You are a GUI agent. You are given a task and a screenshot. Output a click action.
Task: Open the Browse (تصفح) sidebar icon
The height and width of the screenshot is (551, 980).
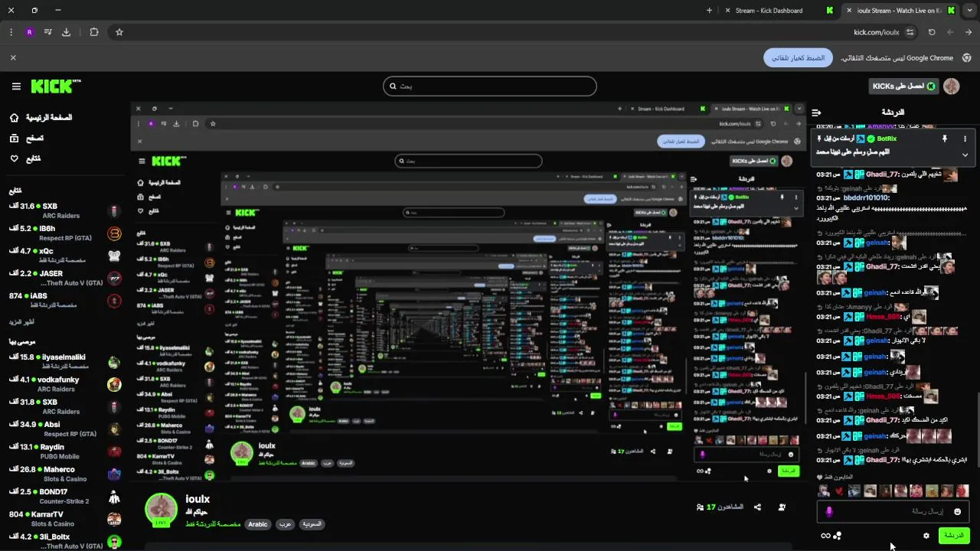click(x=14, y=139)
